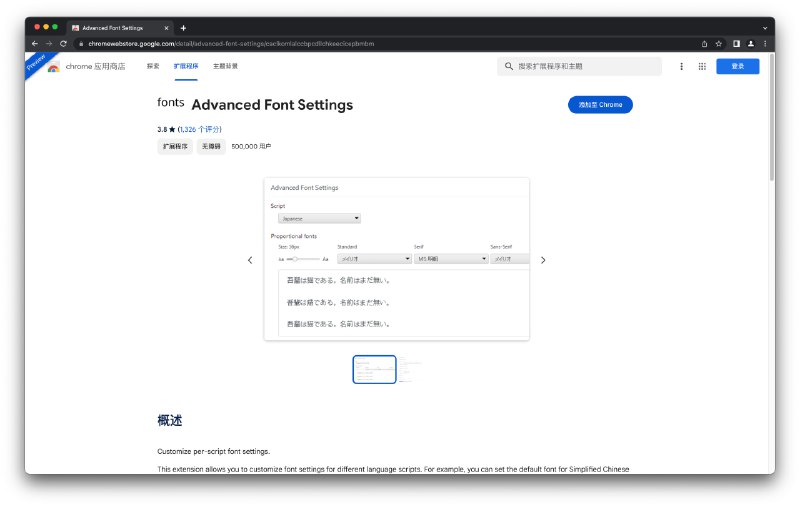Click the blue 登录 sign-in button
Viewport: 800px width, 507px height.
(x=737, y=66)
